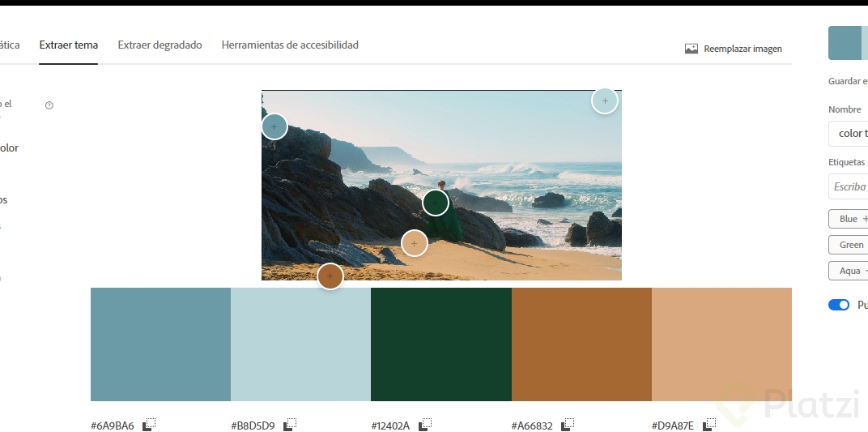Click Reemplazar imagen link
Screen dimensions: 868x432
tap(742, 49)
